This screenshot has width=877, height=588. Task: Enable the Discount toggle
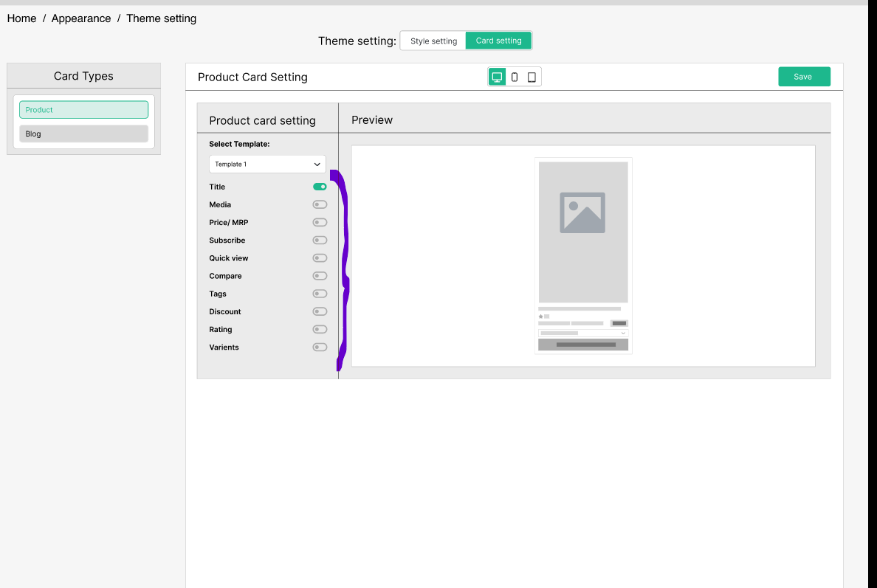tap(320, 312)
